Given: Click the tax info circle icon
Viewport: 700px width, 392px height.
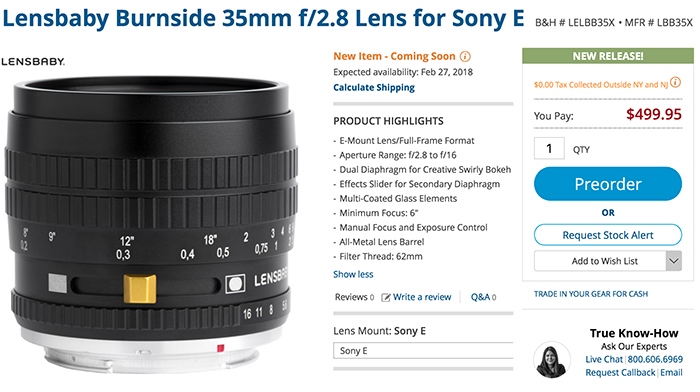Looking at the screenshot, I should (x=675, y=82).
